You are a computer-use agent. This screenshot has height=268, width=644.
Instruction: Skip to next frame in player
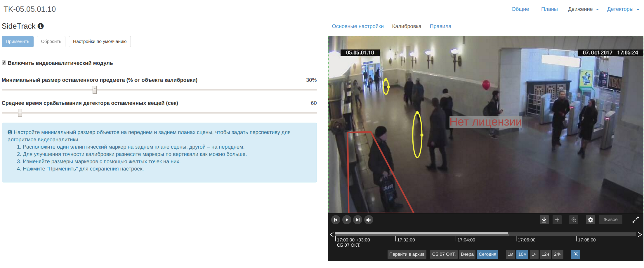tap(357, 220)
